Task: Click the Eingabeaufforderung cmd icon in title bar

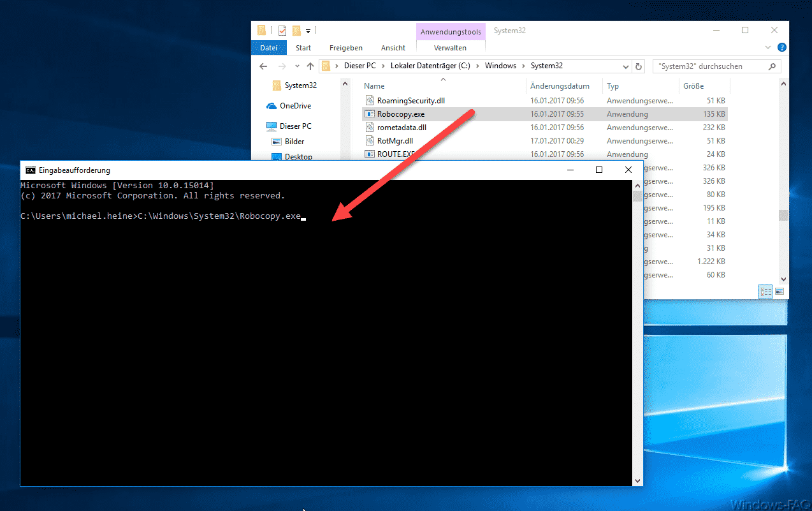Action: tap(31, 170)
